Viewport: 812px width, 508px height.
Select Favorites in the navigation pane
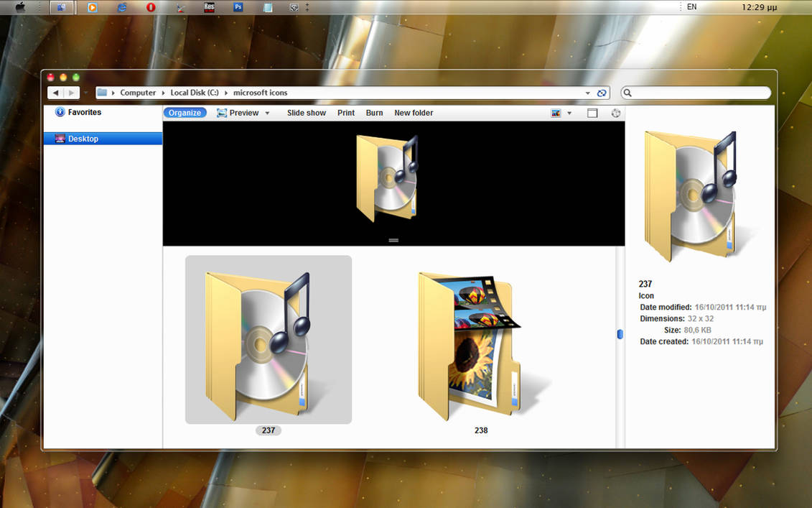click(85, 112)
